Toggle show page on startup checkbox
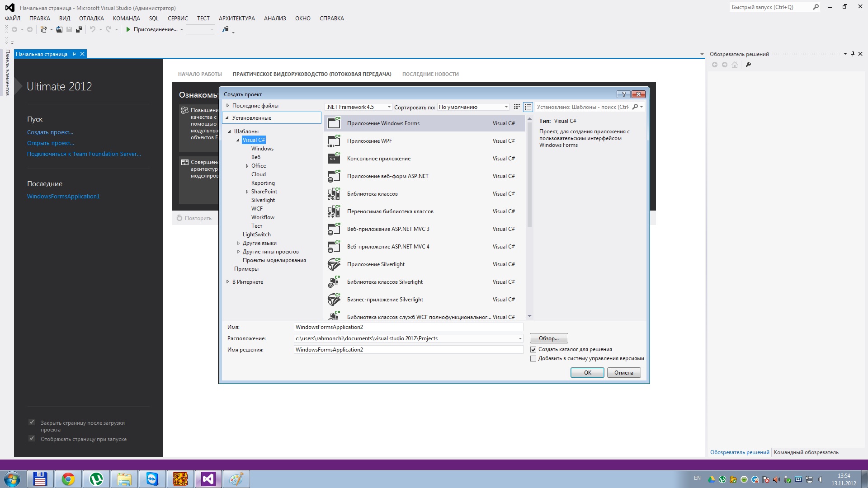Screen dimensions: 868x488 (32, 438)
